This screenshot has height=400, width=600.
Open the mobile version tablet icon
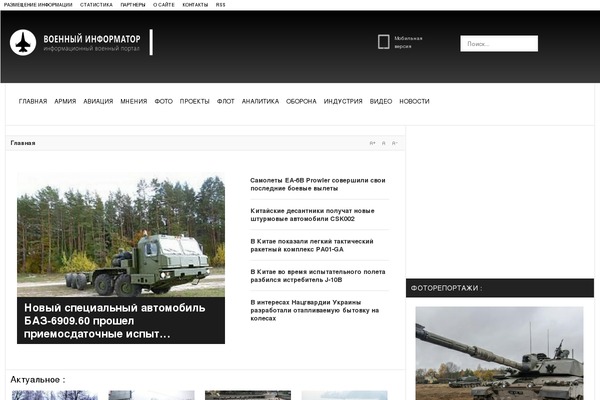point(383,42)
